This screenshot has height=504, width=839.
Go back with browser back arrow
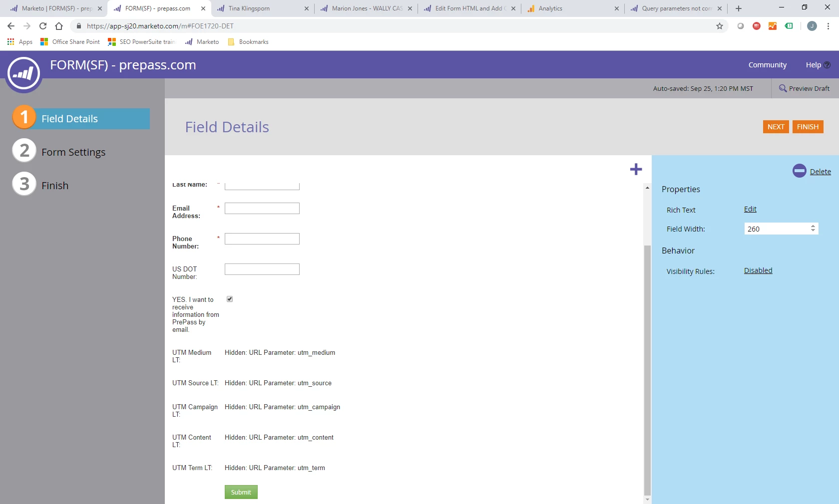(x=11, y=26)
